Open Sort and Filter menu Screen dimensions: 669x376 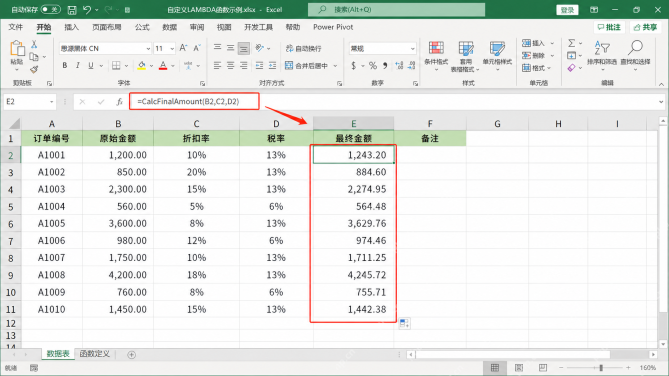[602, 56]
